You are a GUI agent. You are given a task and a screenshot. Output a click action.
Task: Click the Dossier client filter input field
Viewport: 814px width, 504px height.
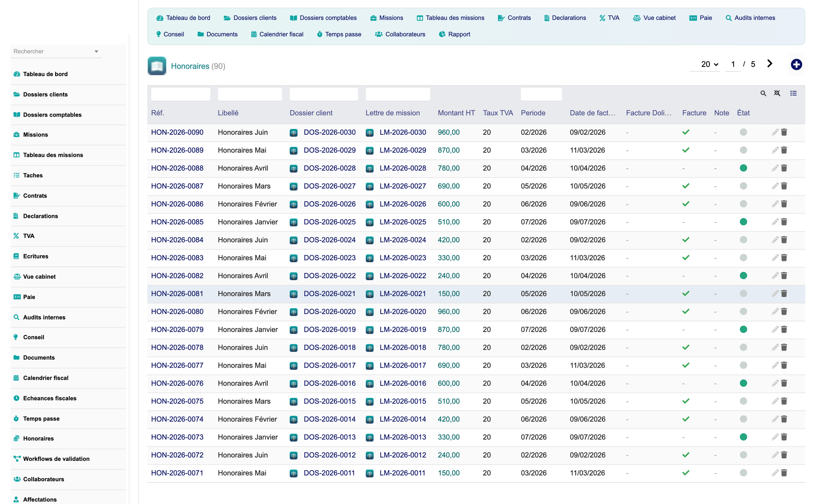(x=324, y=94)
